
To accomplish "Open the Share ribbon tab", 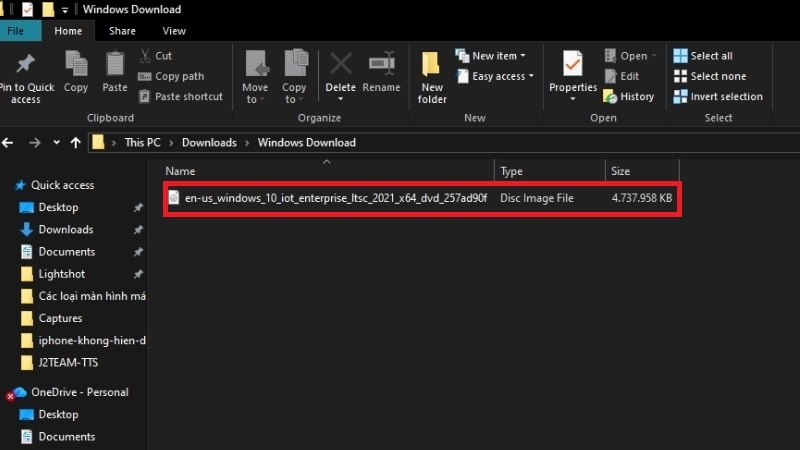I will (122, 31).
